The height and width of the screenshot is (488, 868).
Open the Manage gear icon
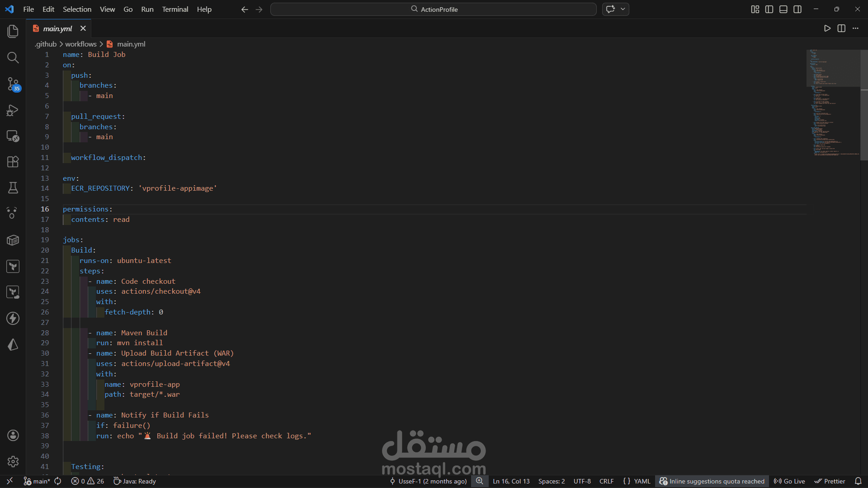(13, 461)
